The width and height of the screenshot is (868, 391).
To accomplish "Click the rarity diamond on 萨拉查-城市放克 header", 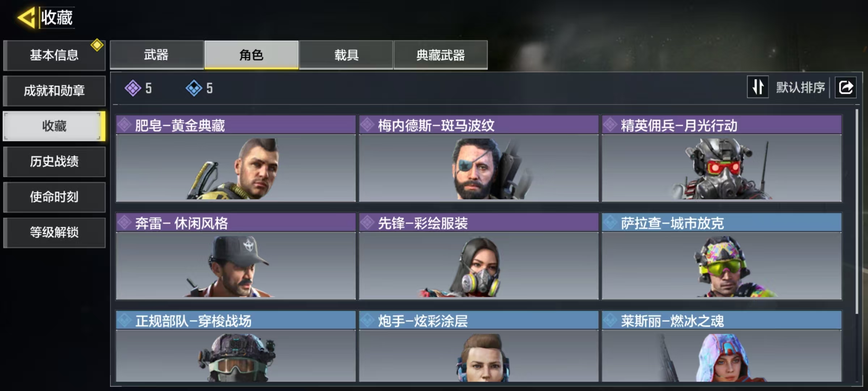I will point(610,222).
